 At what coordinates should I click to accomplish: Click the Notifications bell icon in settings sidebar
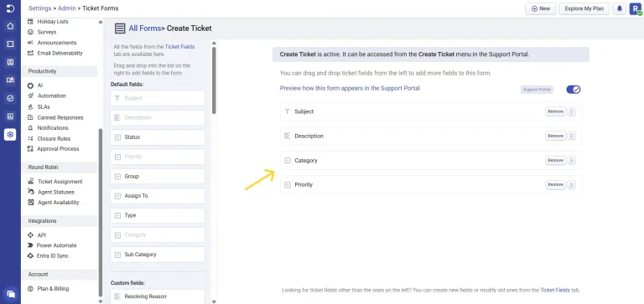[x=30, y=128]
